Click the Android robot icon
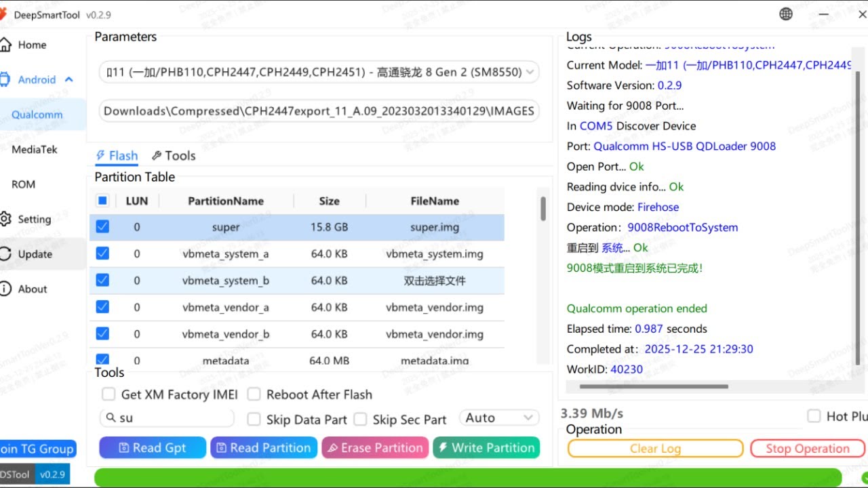868x488 pixels. tap(5, 79)
